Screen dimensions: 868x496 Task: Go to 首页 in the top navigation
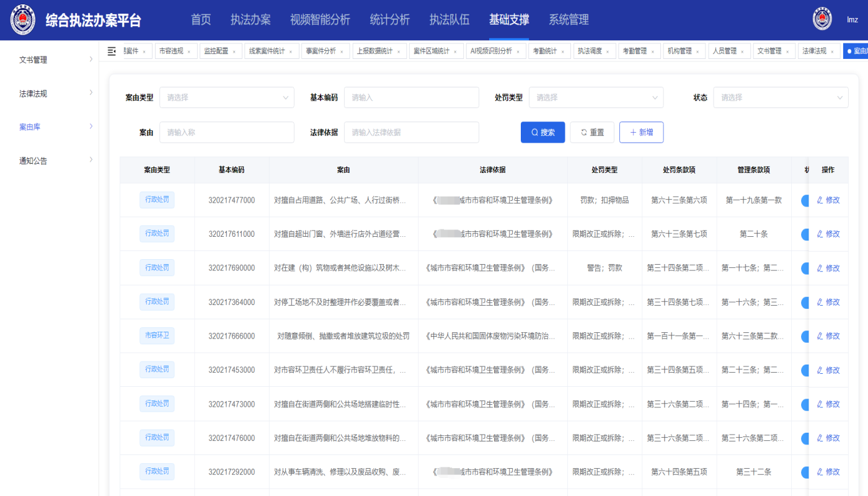201,20
